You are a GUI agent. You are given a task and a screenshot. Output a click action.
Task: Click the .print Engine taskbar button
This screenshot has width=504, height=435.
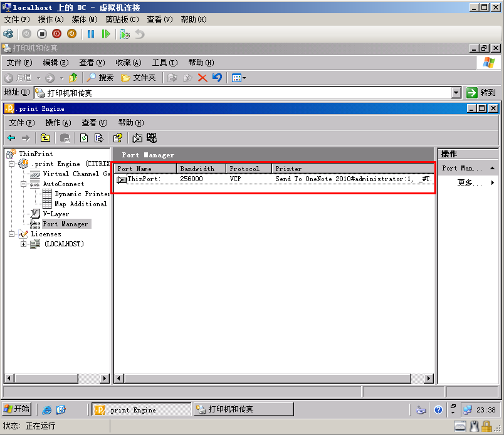[x=142, y=409]
